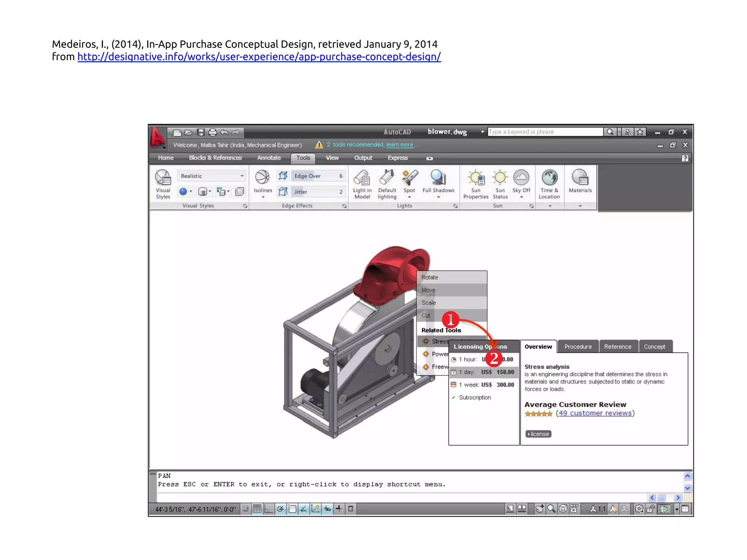
Task: Toggle Sun Status on or off
Action: coord(500,178)
